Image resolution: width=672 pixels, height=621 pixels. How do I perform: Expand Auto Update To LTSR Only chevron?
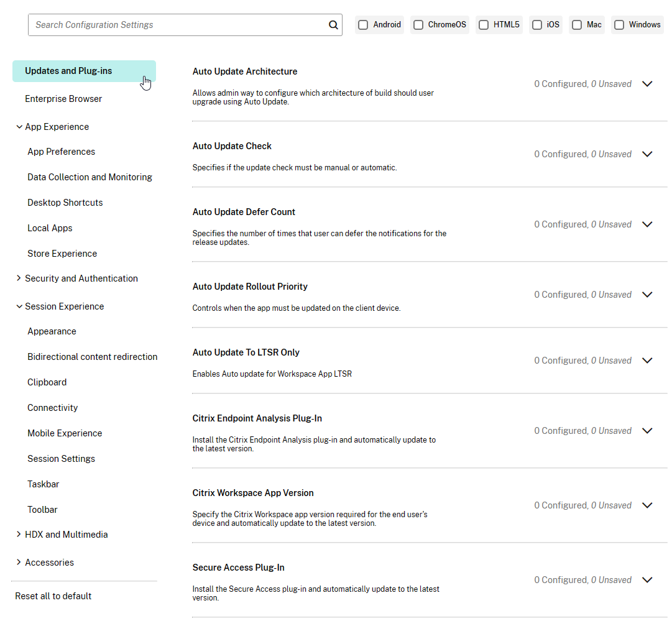647,361
